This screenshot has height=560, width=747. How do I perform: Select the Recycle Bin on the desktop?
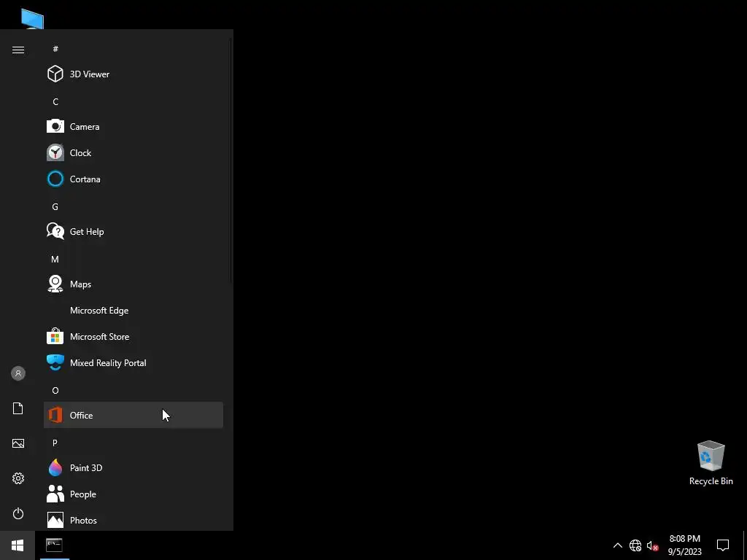tap(711, 463)
